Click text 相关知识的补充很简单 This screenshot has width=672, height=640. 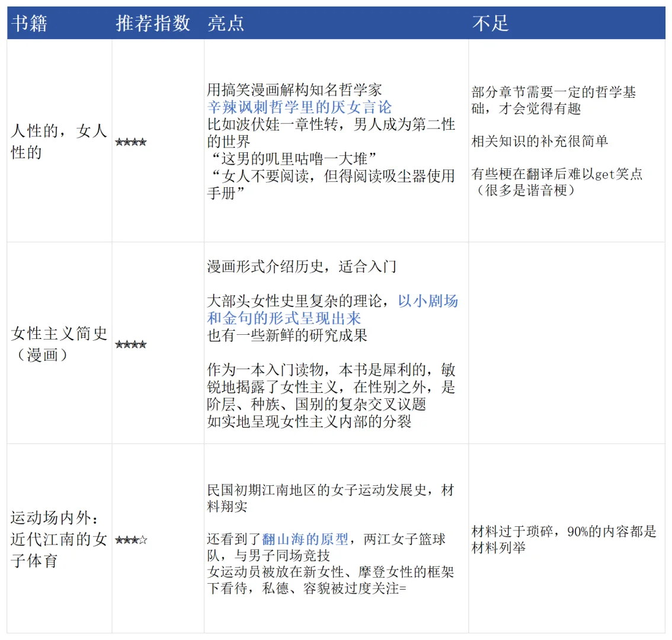(540, 141)
